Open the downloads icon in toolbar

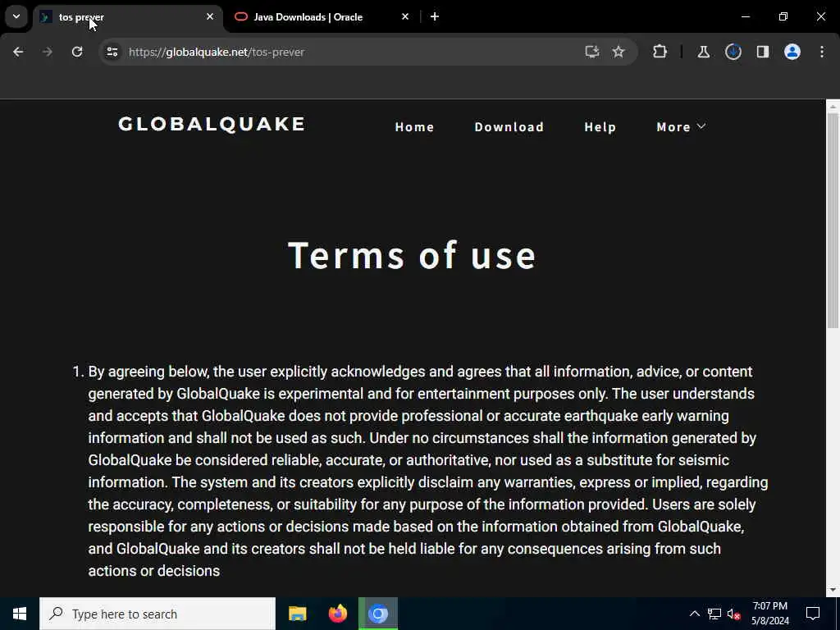click(733, 52)
